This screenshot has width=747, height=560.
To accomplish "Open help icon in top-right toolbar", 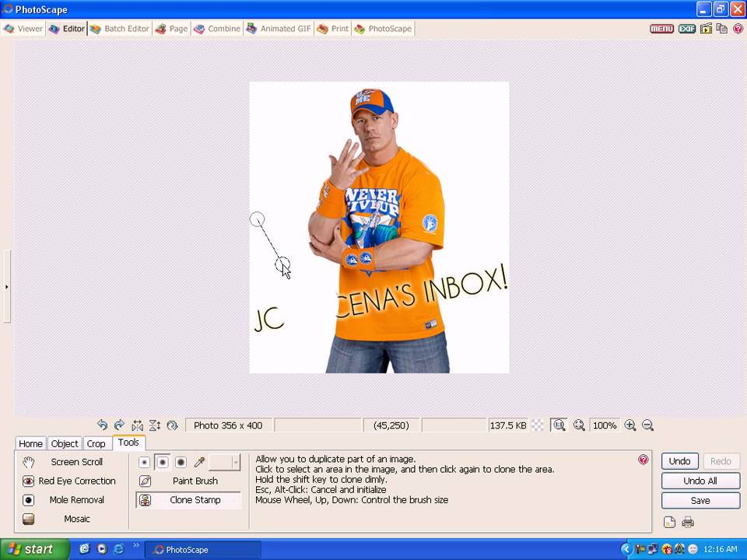I will point(738,29).
